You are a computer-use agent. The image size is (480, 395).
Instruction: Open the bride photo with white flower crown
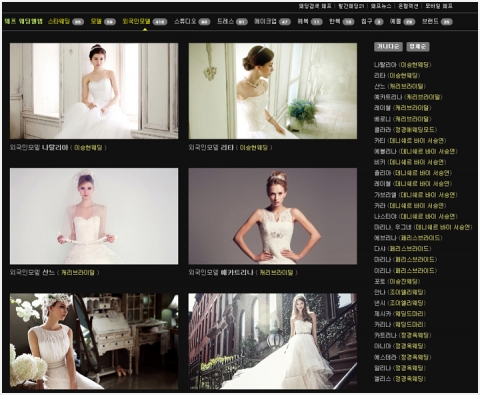(x=94, y=341)
